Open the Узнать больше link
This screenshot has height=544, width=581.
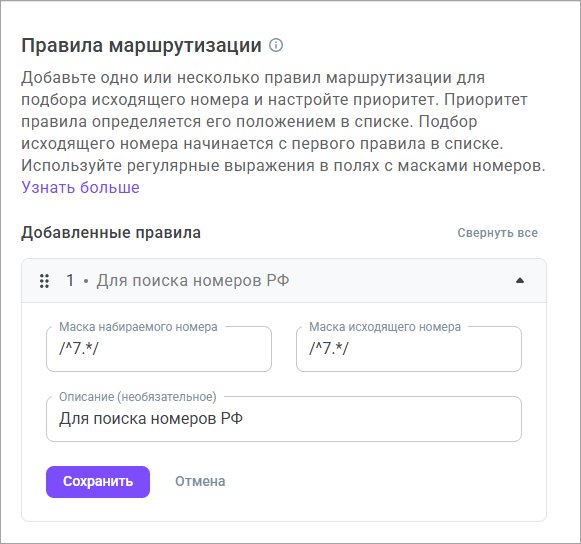click(x=80, y=187)
